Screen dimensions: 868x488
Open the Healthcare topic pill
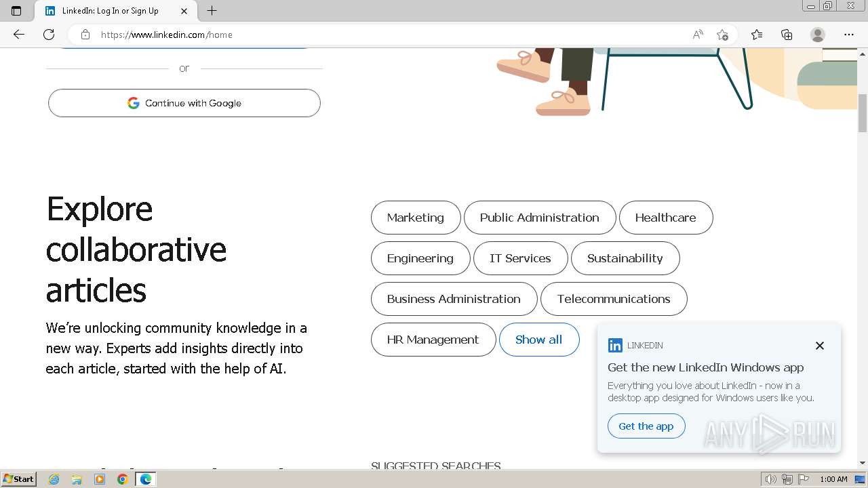pos(666,218)
